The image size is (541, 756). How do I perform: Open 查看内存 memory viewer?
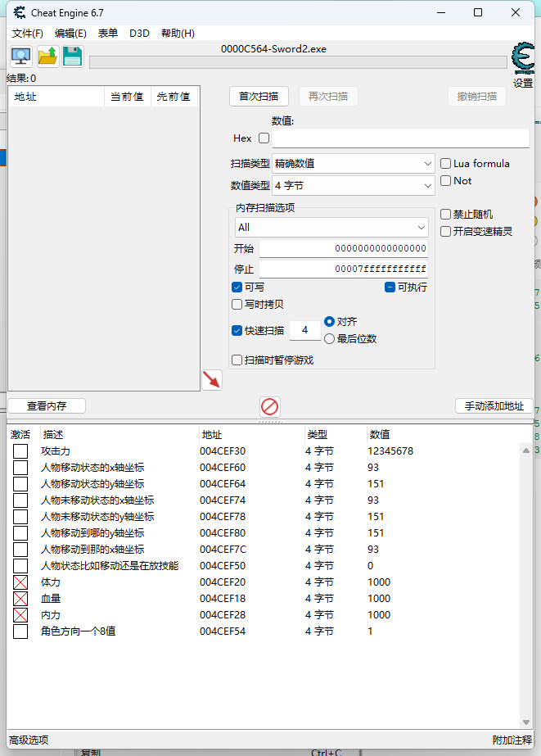[x=47, y=406]
